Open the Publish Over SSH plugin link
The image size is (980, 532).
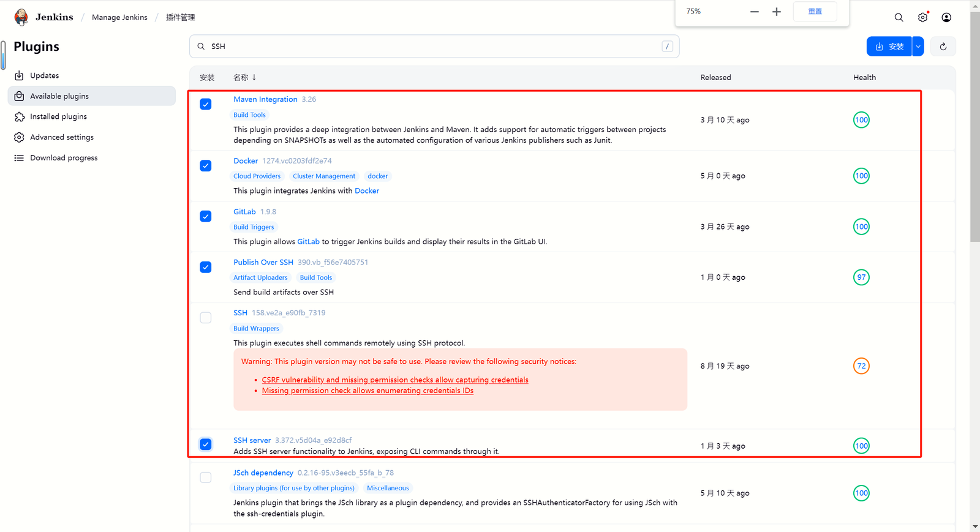click(x=263, y=262)
